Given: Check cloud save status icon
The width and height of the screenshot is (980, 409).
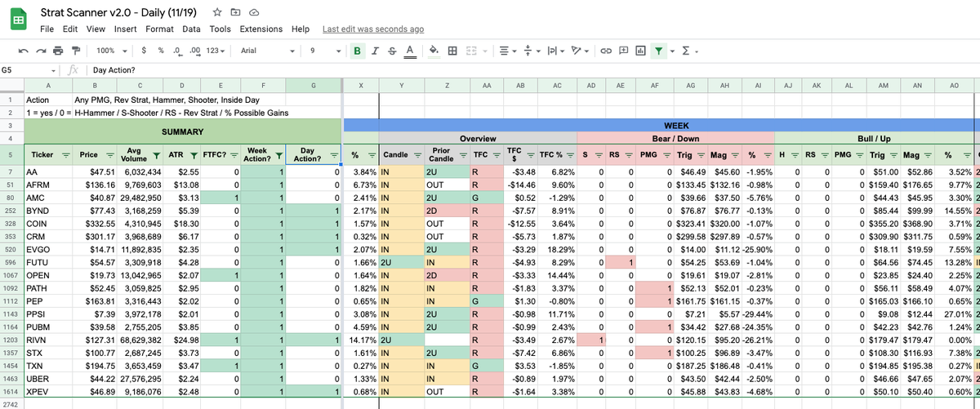Looking at the screenshot, I should click(x=254, y=12).
